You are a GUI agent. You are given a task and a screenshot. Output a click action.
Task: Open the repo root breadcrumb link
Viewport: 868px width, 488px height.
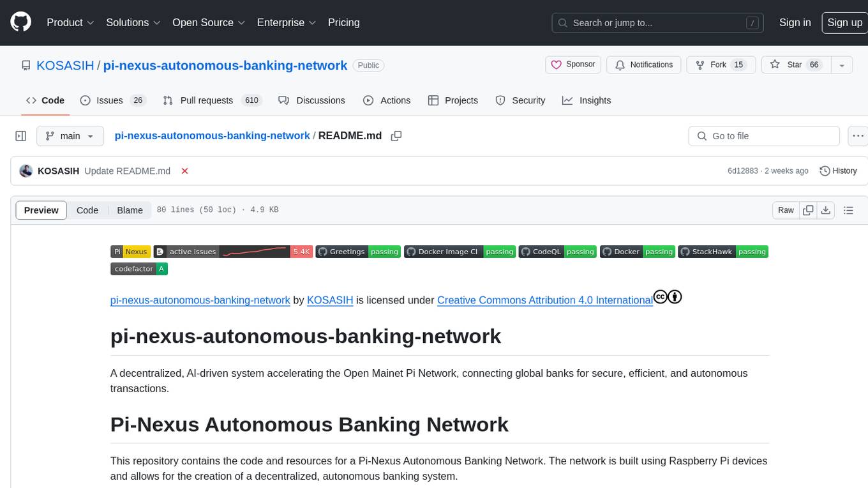212,135
